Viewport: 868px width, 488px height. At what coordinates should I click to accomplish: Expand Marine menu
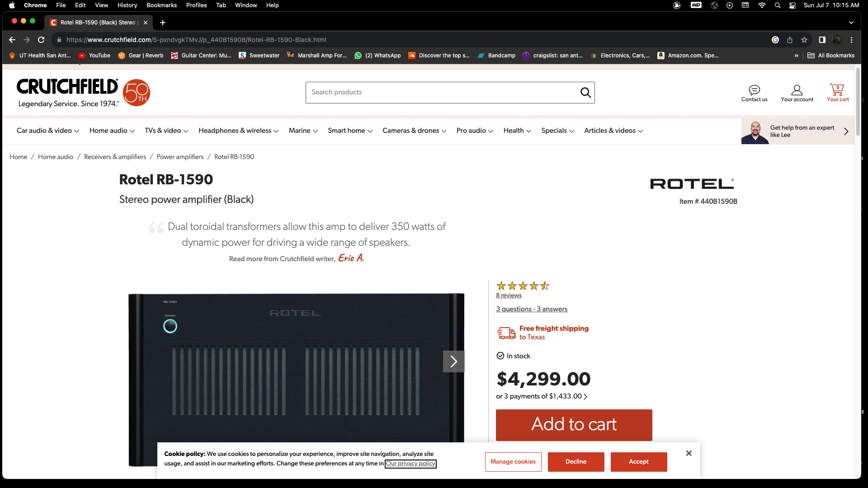click(x=303, y=131)
